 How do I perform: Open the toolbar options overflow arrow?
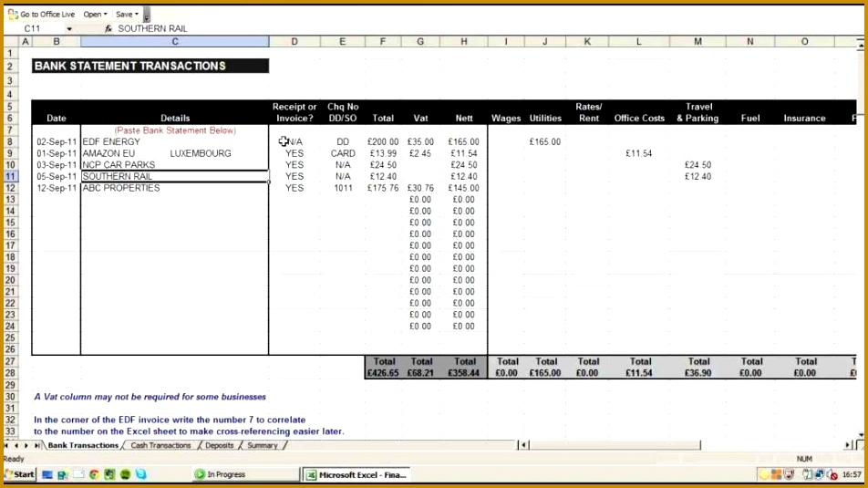[147, 16]
